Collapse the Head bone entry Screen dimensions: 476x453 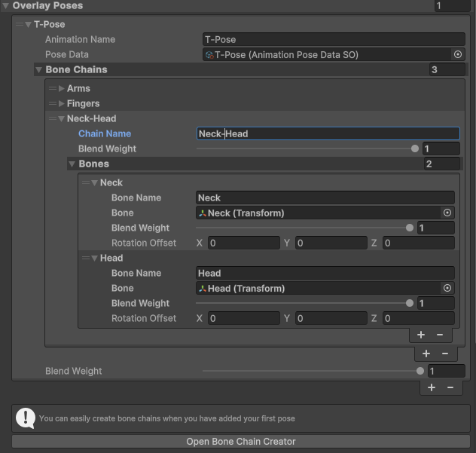[95, 259]
